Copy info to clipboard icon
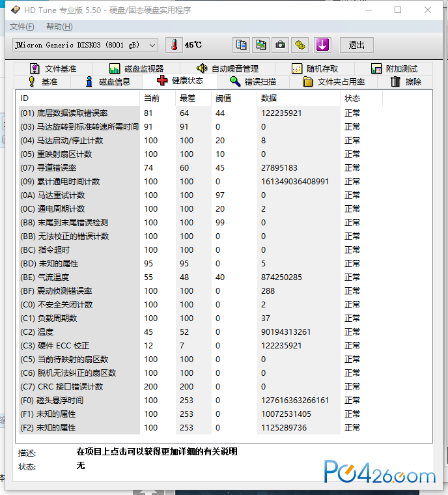The width and height of the screenshot is (448, 495). click(x=241, y=45)
